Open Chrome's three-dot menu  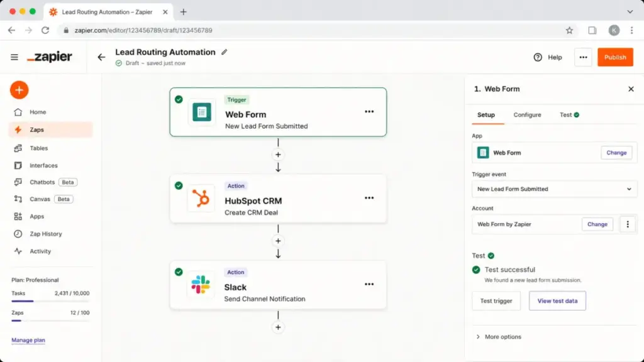pyautogui.click(x=631, y=30)
